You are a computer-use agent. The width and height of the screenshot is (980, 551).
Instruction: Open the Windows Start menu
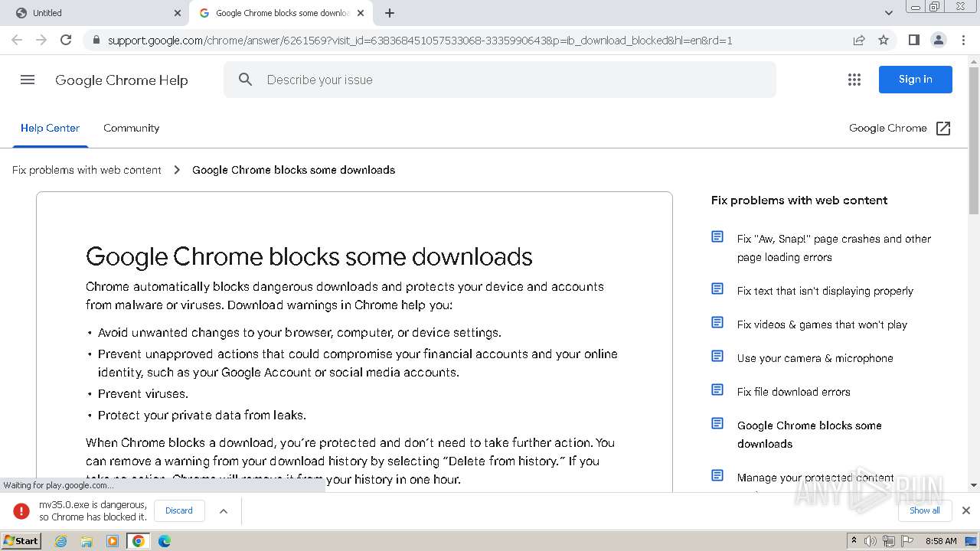point(21,541)
